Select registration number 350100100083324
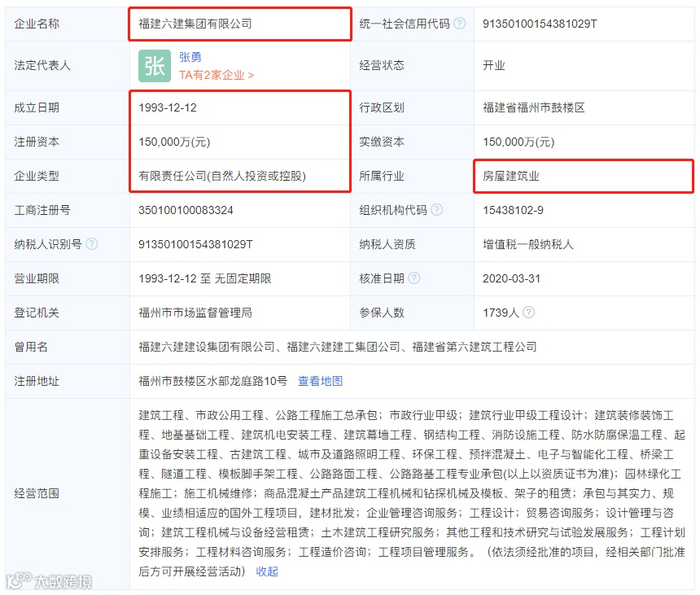The height and width of the screenshot is (595, 700). click(x=186, y=210)
